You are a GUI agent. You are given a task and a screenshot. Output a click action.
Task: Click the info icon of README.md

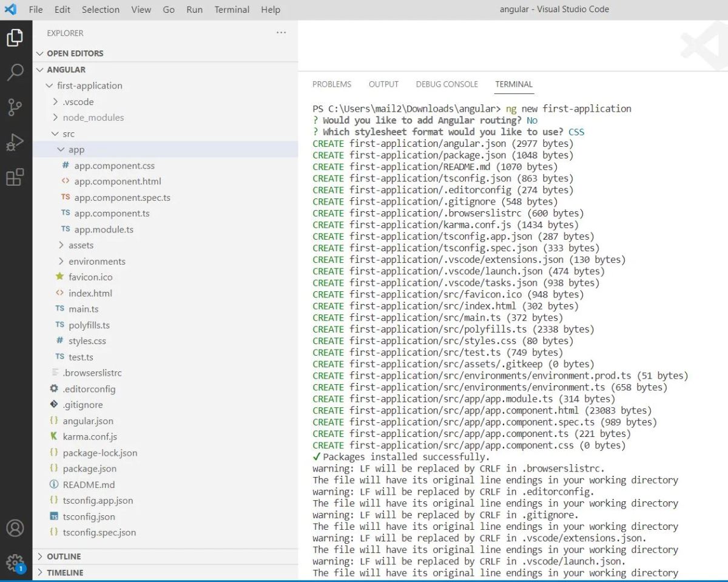[x=54, y=484]
